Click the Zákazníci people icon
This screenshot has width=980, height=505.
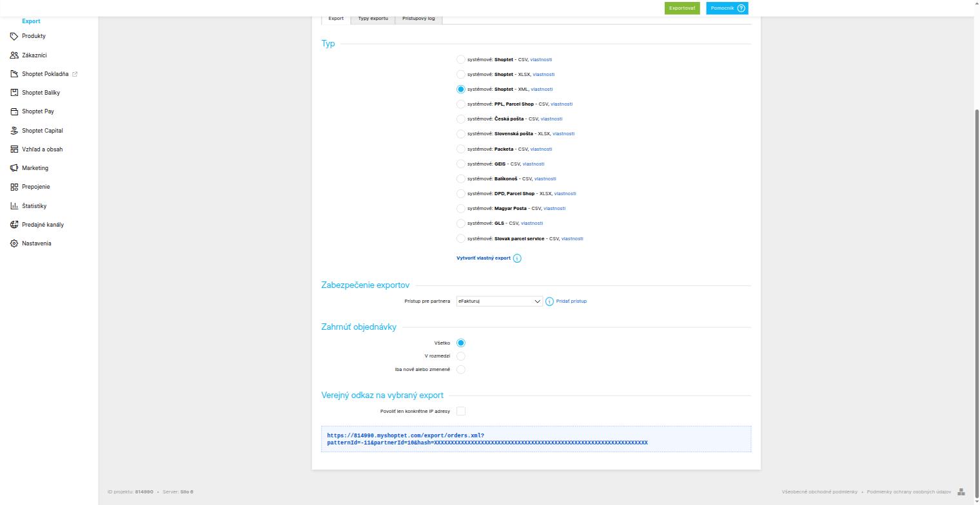tap(14, 55)
